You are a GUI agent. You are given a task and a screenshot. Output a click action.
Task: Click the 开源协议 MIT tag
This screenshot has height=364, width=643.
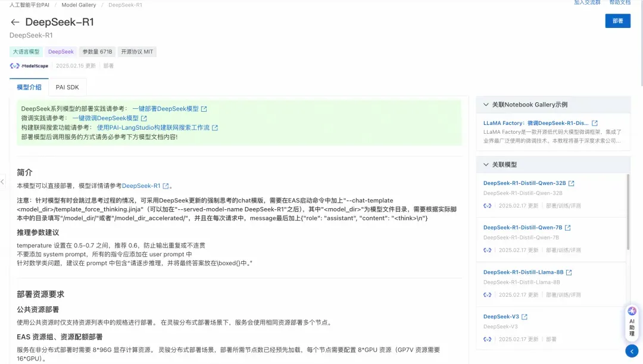(x=137, y=52)
